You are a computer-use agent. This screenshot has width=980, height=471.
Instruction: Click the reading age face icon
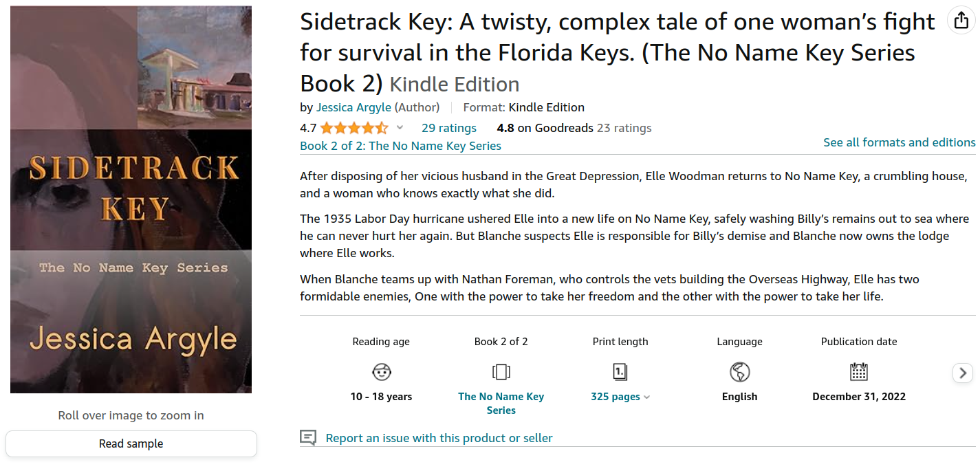click(381, 372)
